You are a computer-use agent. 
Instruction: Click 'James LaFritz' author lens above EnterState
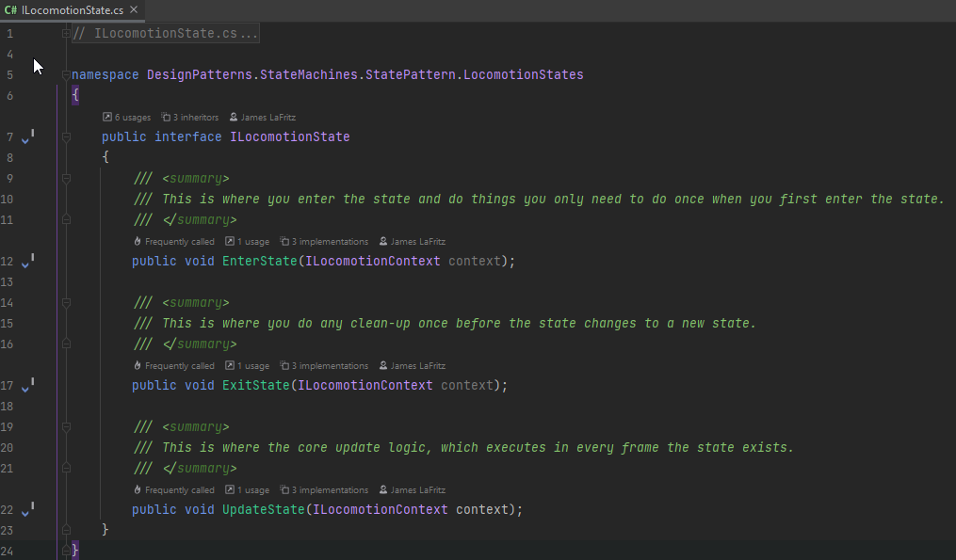pos(413,241)
